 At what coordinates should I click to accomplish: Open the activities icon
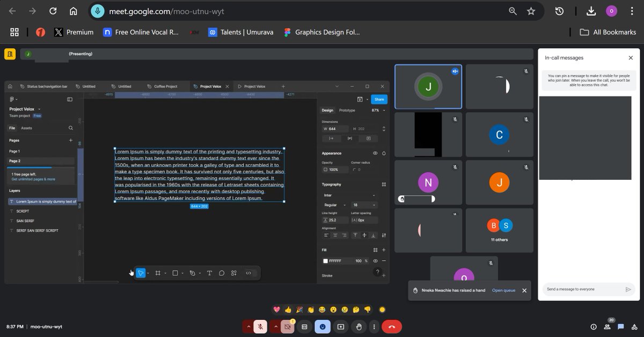(x=634, y=326)
